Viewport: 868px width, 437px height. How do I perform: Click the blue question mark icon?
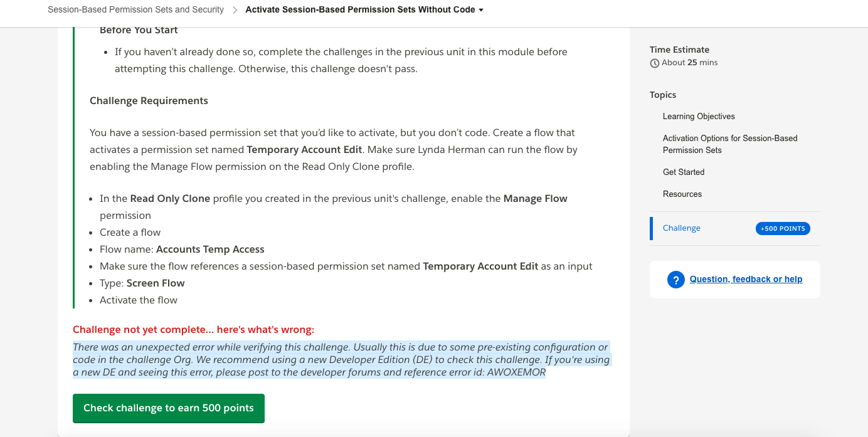pos(675,280)
